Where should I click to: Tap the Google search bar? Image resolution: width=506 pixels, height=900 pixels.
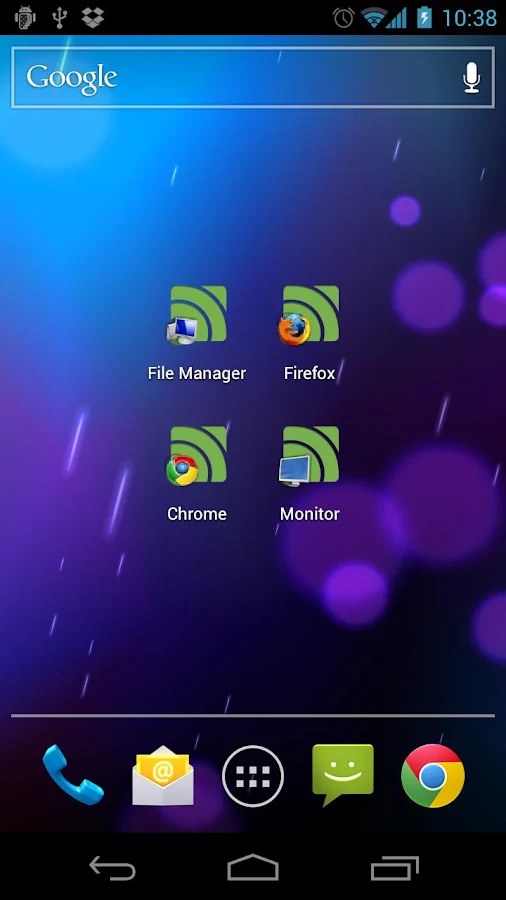(x=252, y=77)
